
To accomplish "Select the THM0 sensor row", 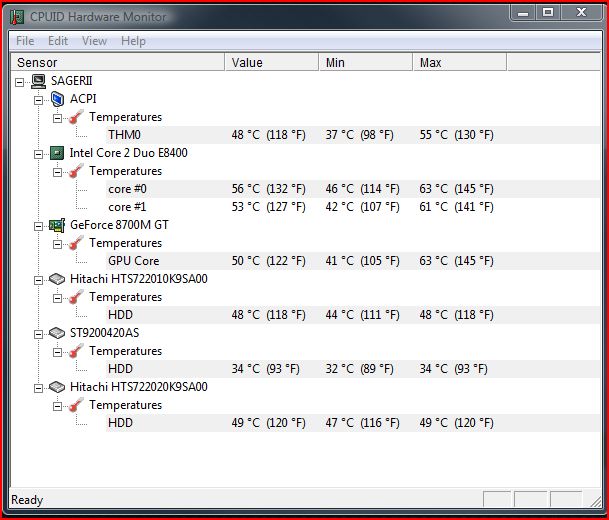I will [x=353, y=135].
